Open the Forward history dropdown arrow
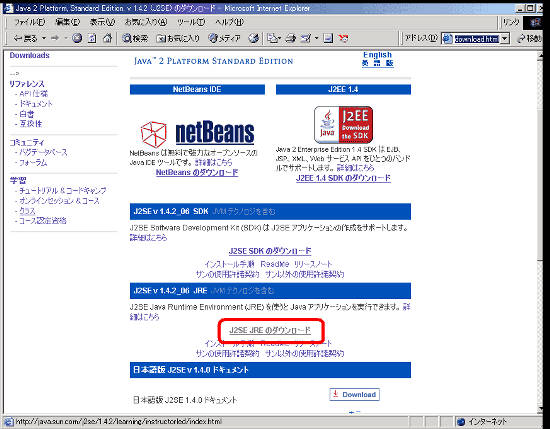Viewport: 550px width, 429px height. (x=65, y=38)
